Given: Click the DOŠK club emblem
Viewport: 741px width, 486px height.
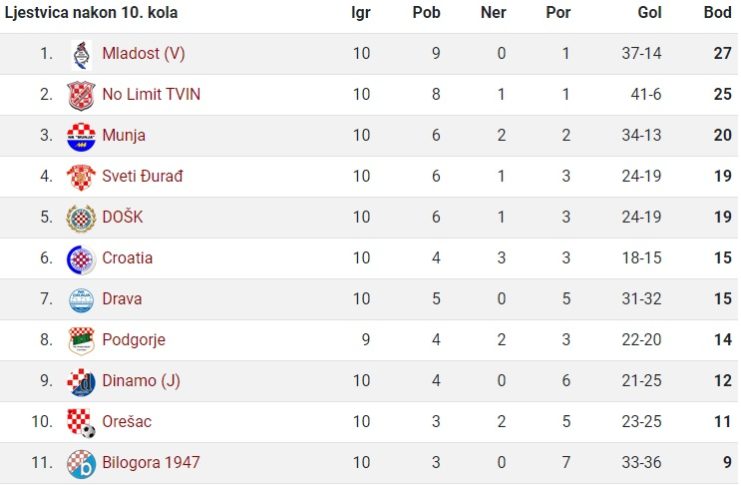Looking at the screenshot, I should 81,218.
